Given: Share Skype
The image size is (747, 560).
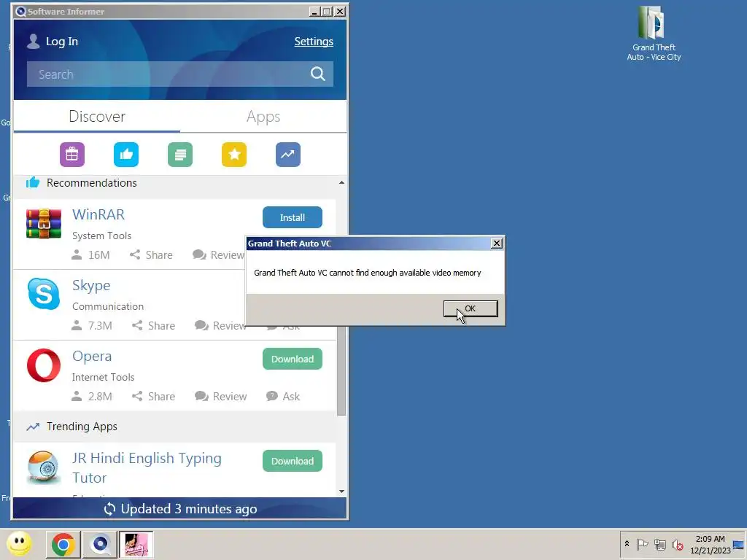Looking at the screenshot, I should tap(153, 326).
